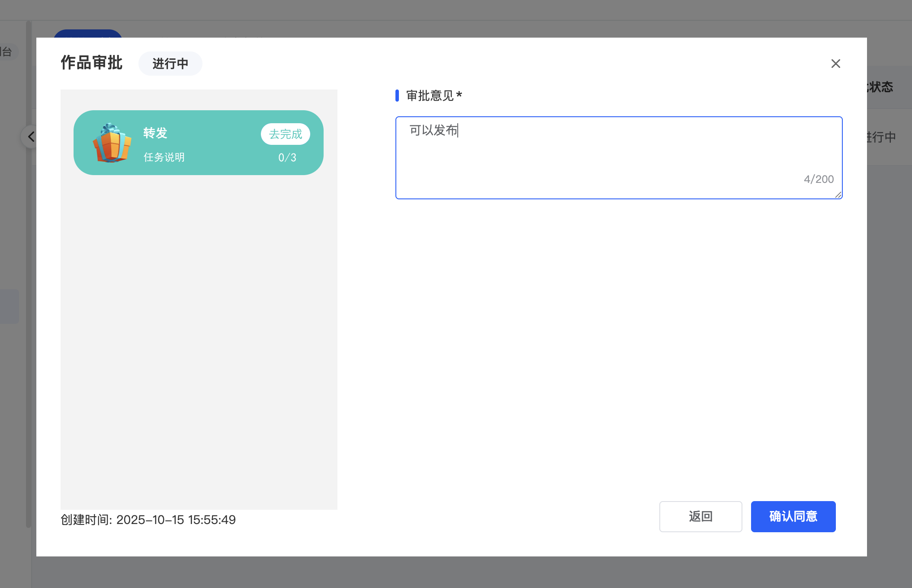The width and height of the screenshot is (912, 588).
Task: Click the 状态 column header in the background
Action: 880,87
